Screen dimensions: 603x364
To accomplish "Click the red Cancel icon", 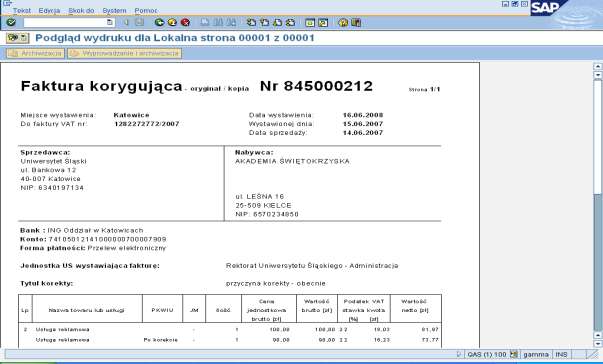I will pyautogui.click(x=185, y=23).
